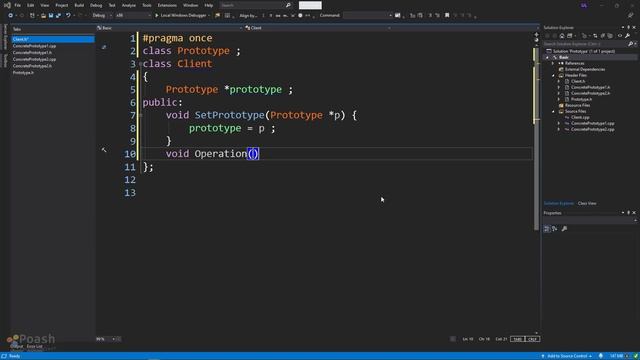640x360 pixels.
Task: Open the Client class navigation dropdown
Action: point(317,28)
